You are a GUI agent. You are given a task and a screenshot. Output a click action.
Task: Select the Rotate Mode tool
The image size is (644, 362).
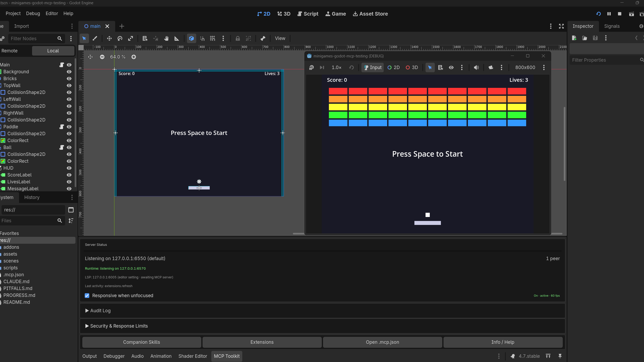click(x=120, y=38)
